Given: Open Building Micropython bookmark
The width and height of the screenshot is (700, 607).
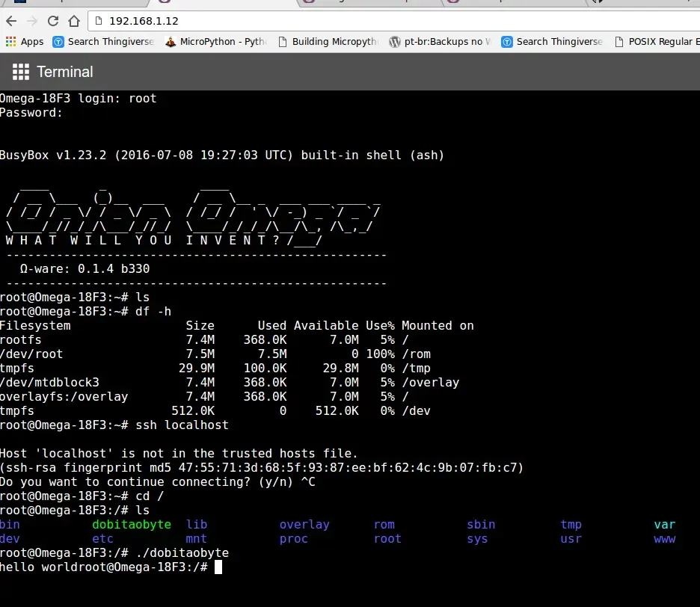Looking at the screenshot, I should pyautogui.click(x=328, y=42).
